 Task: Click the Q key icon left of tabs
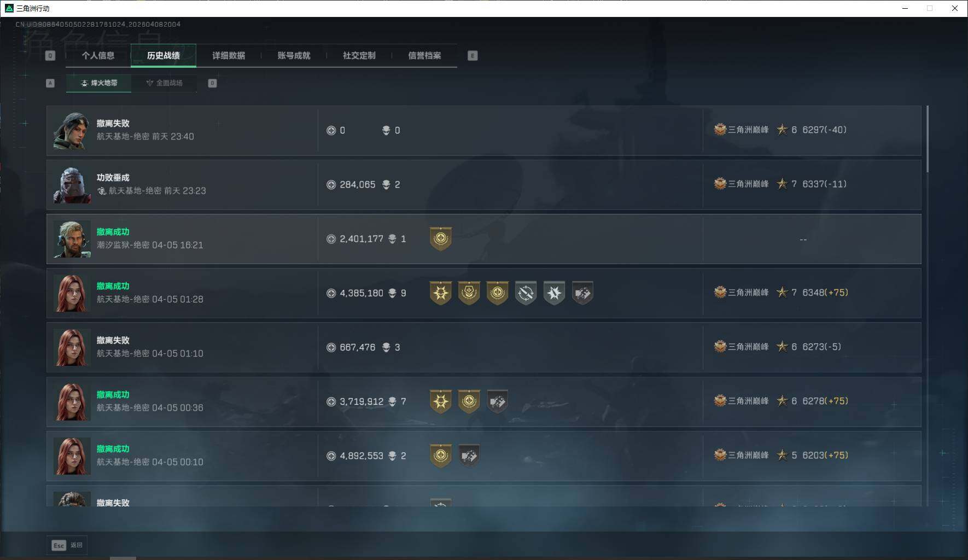click(x=50, y=56)
